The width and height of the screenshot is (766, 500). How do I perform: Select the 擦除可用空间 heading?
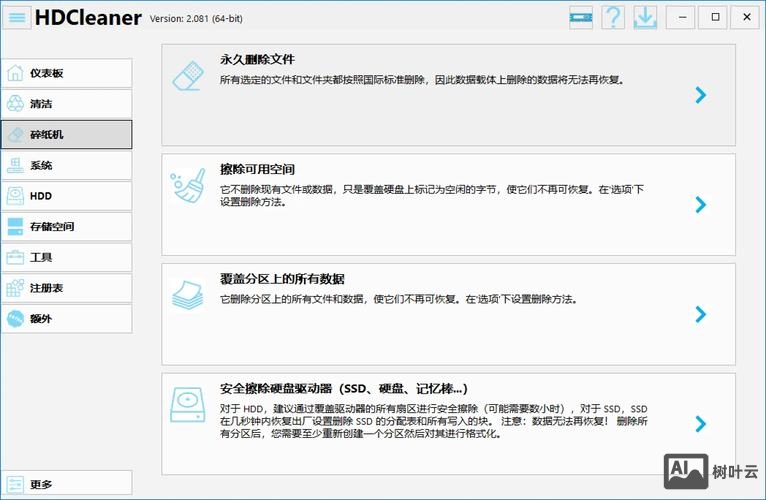[x=257, y=170]
